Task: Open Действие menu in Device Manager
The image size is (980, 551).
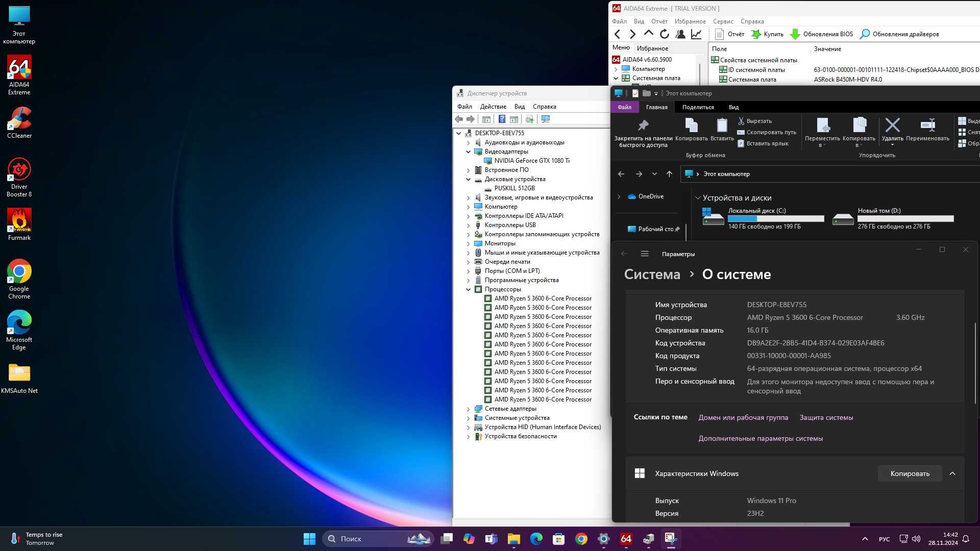Action: tap(493, 107)
